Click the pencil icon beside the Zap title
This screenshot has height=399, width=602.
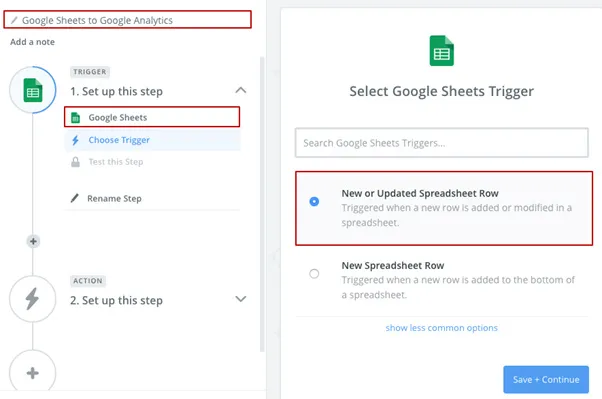click(x=14, y=20)
